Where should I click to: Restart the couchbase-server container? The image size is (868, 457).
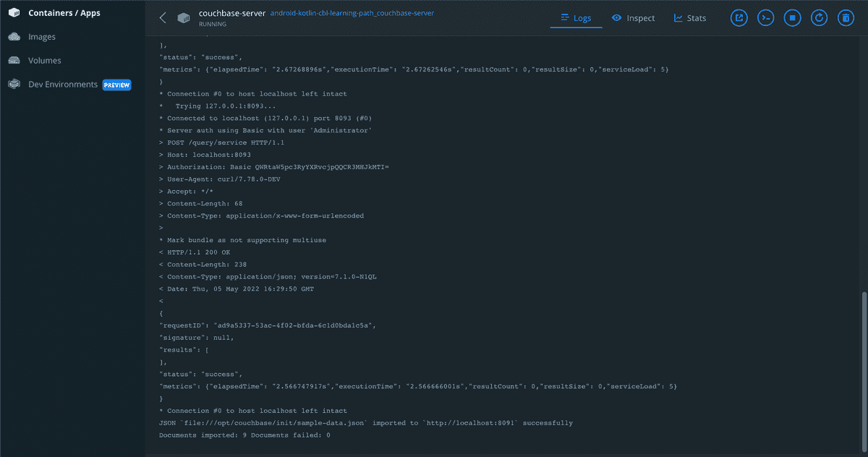[x=819, y=18]
